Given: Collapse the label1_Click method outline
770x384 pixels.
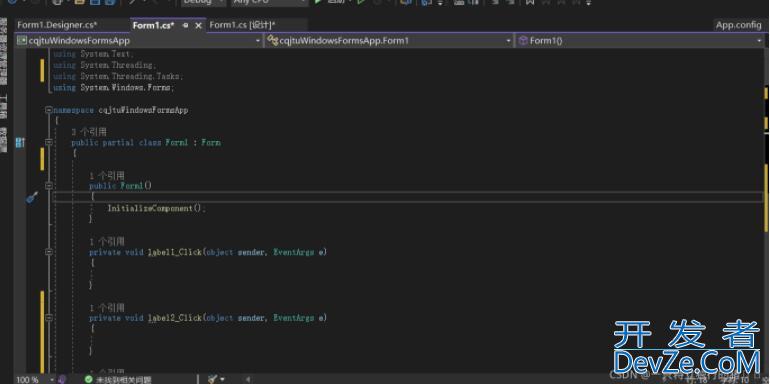Looking at the screenshot, I should click(49, 252).
